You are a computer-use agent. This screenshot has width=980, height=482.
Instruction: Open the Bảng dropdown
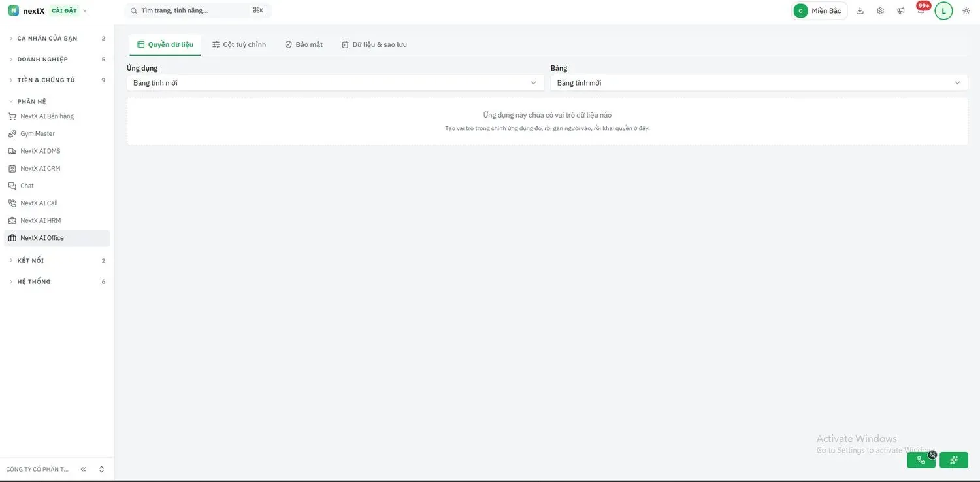[759, 83]
